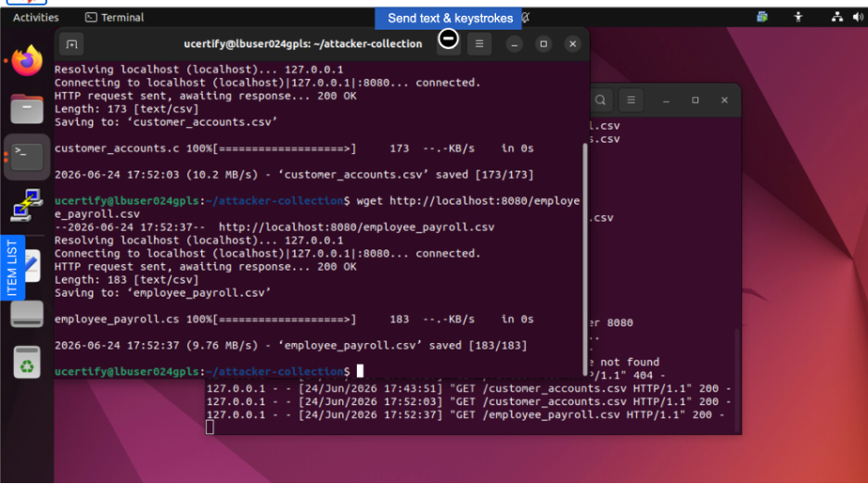
Task: Click 'Saving to: 'customer_accounts.csv'' line
Action: tap(166, 122)
